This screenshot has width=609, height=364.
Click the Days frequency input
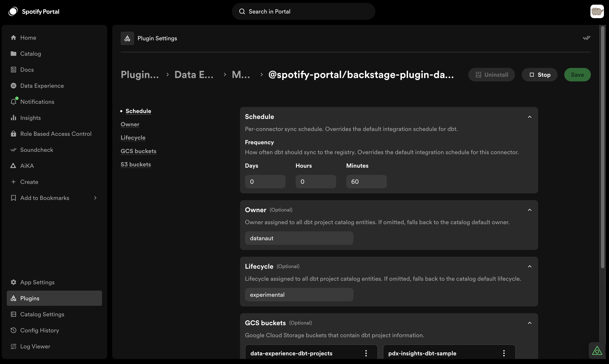[x=265, y=182]
